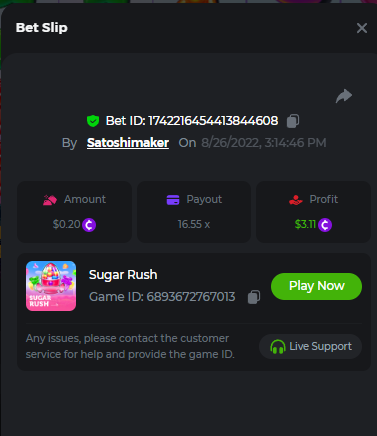Click the green headphones support icon
Image resolution: width=377 pixels, height=436 pixels.
tap(277, 347)
